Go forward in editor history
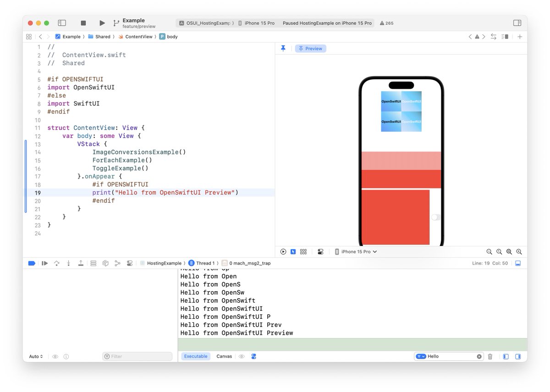 (x=49, y=37)
